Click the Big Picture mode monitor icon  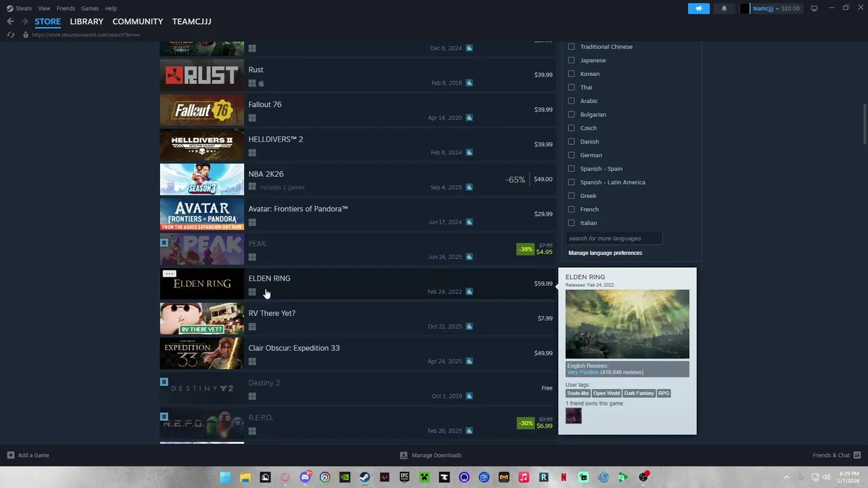click(814, 8)
